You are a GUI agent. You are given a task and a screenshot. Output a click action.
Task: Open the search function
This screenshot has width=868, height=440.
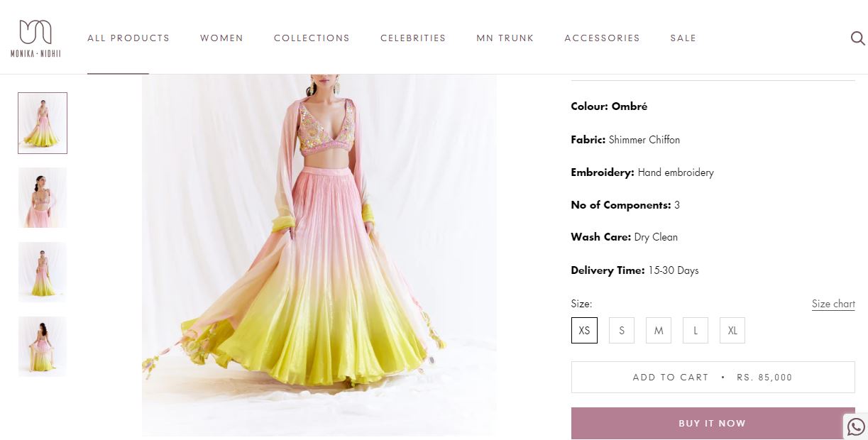(857, 39)
